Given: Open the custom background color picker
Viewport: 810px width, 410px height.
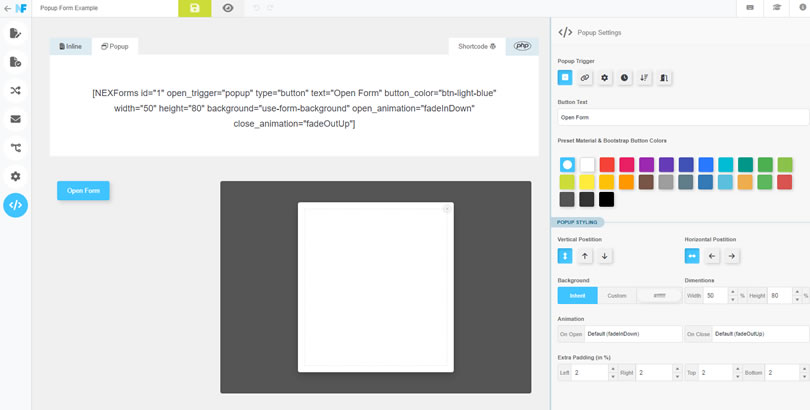Looking at the screenshot, I should (660, 296).
